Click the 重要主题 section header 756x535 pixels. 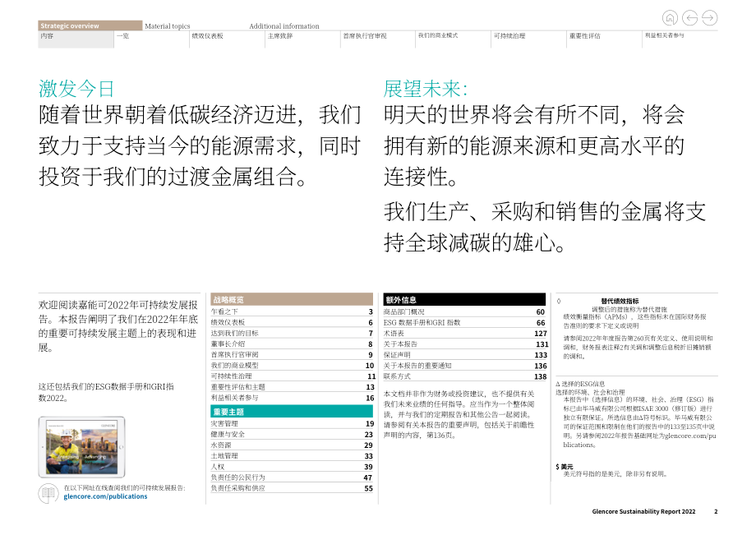tap(292, 411)
